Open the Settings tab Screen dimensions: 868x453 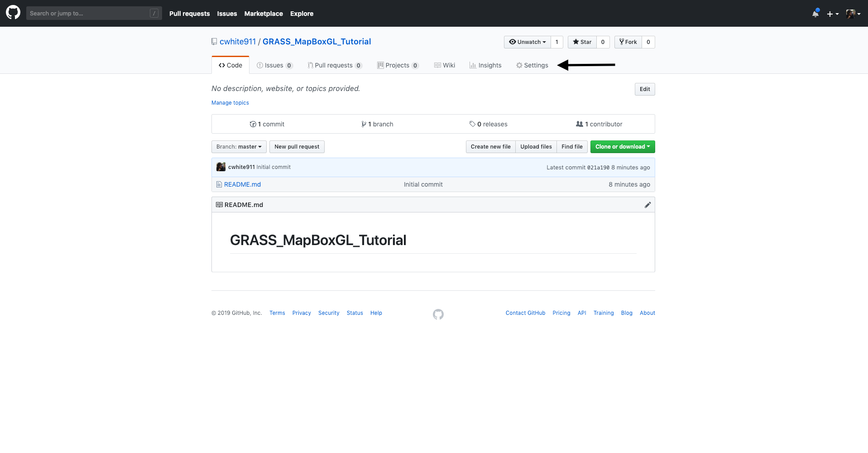pos(532,65)
